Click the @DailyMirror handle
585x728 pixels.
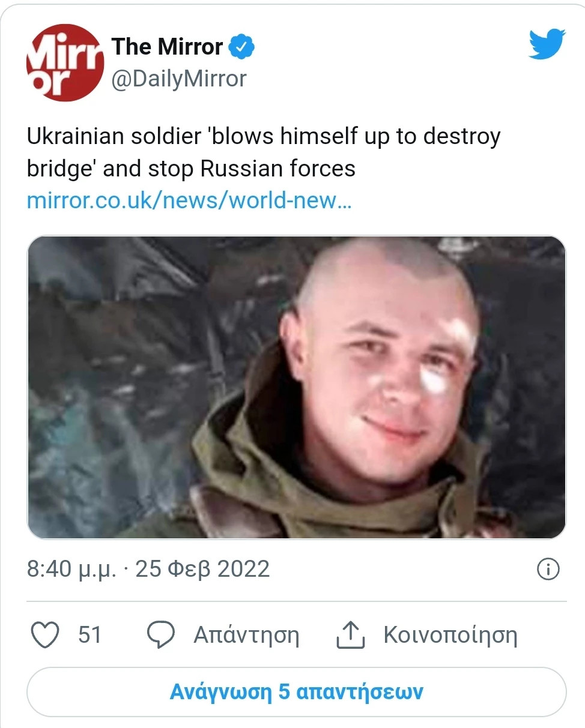pos(179,79)
